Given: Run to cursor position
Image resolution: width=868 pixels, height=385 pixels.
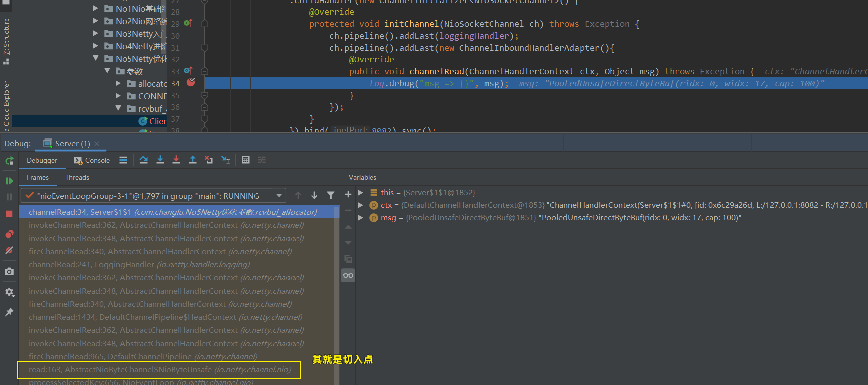Looking at the screenshot, I should pos(226,160).
